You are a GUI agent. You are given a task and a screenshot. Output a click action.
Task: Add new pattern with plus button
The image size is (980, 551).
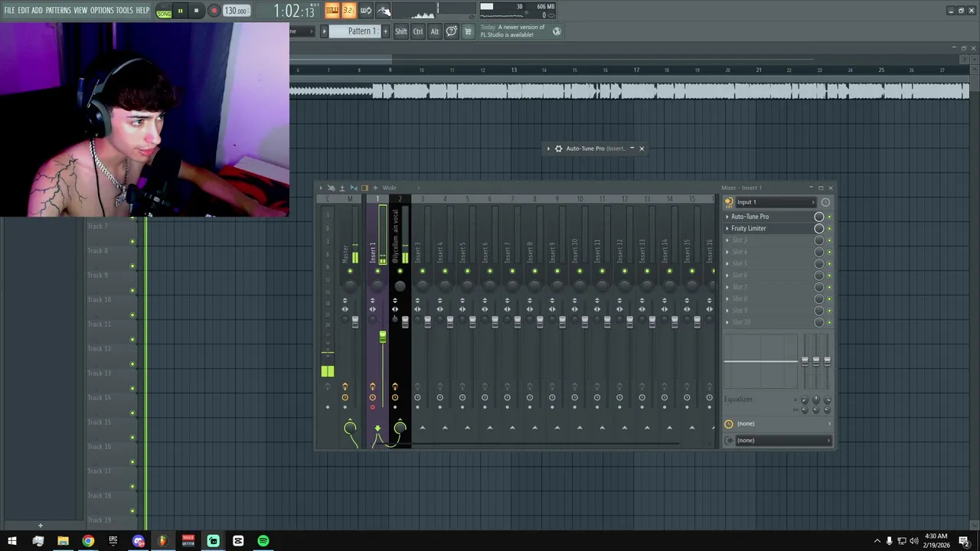(384, 31)
